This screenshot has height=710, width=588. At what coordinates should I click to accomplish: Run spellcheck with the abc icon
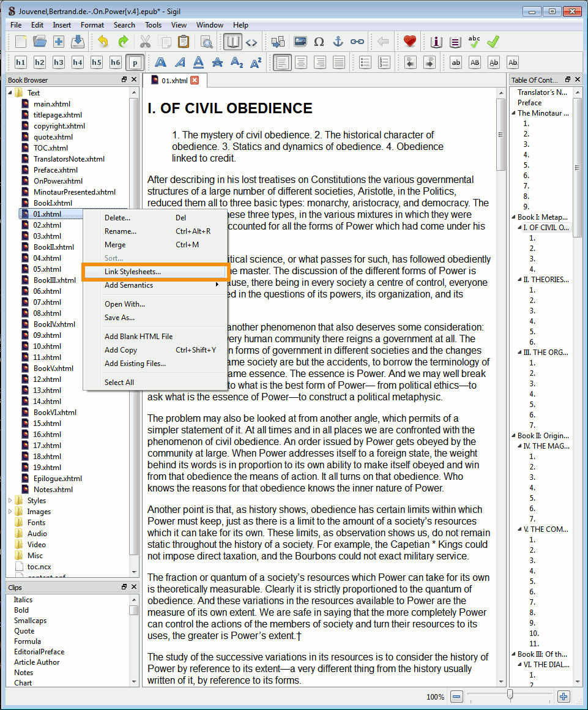tap(474, 42)
